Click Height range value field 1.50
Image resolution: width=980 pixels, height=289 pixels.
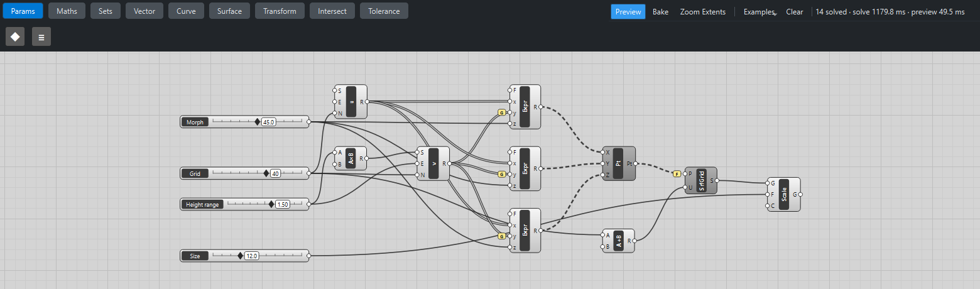pos(283,204)
